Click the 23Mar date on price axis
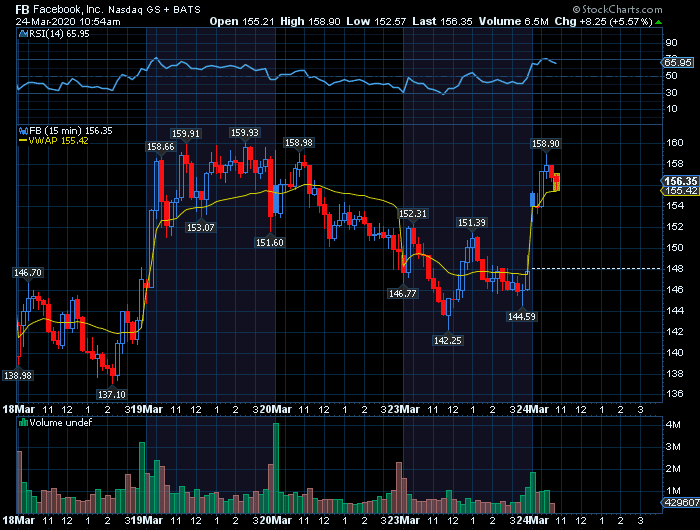The height and width of the screenshot is (530, 700). (x=403, y=409)
